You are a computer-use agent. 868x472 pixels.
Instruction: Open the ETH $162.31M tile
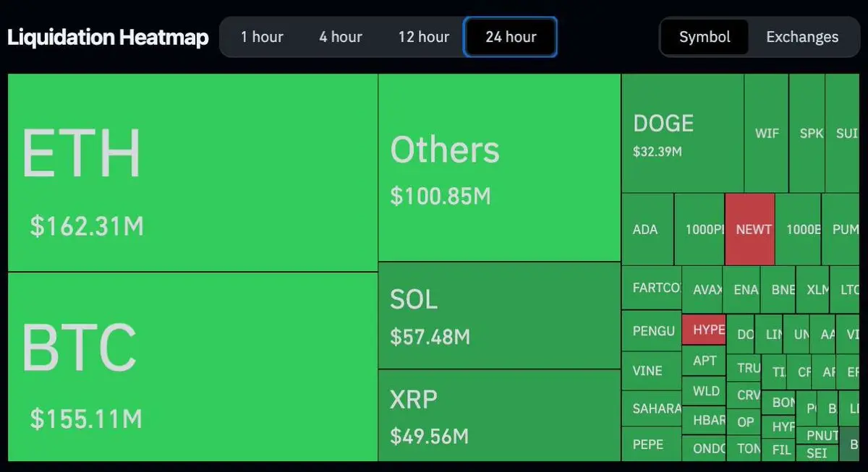(x=192, y=173)
